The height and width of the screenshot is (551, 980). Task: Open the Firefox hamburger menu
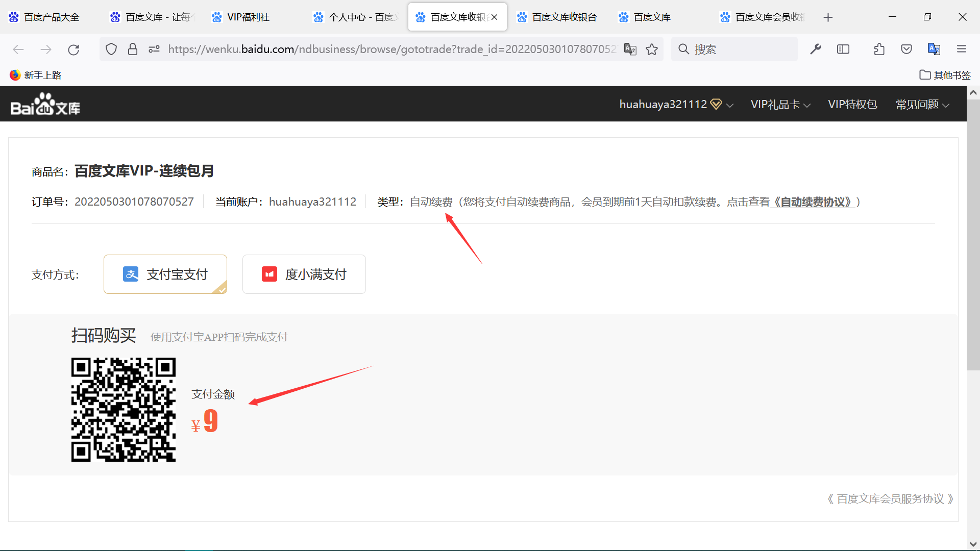pyautogui.click(x=962, y=49)
